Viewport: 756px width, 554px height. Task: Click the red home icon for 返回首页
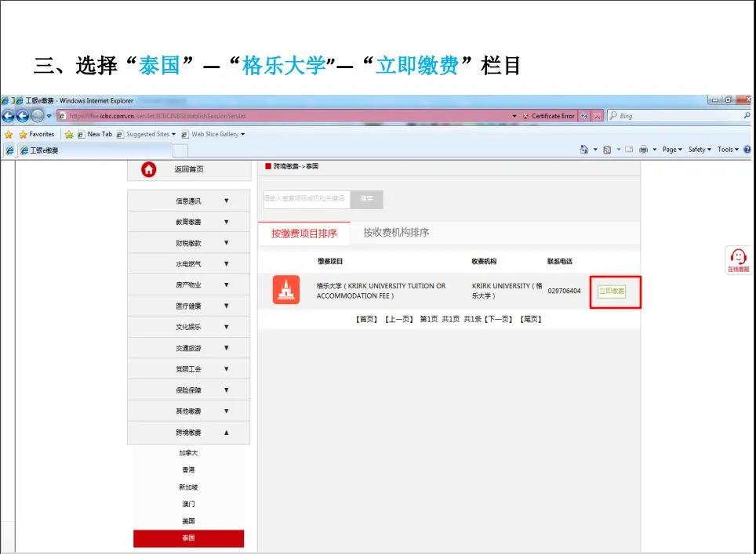point(148,169)
